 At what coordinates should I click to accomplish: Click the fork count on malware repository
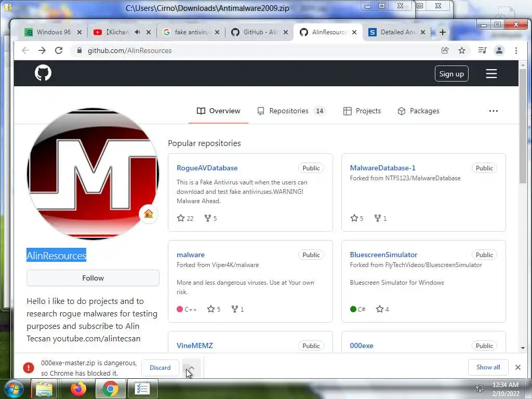[237, 309]
